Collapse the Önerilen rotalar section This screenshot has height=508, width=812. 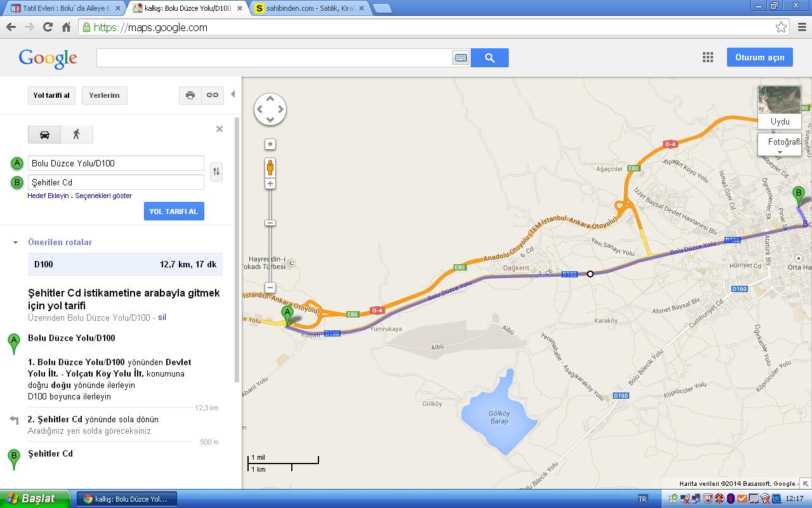point(16,243)
